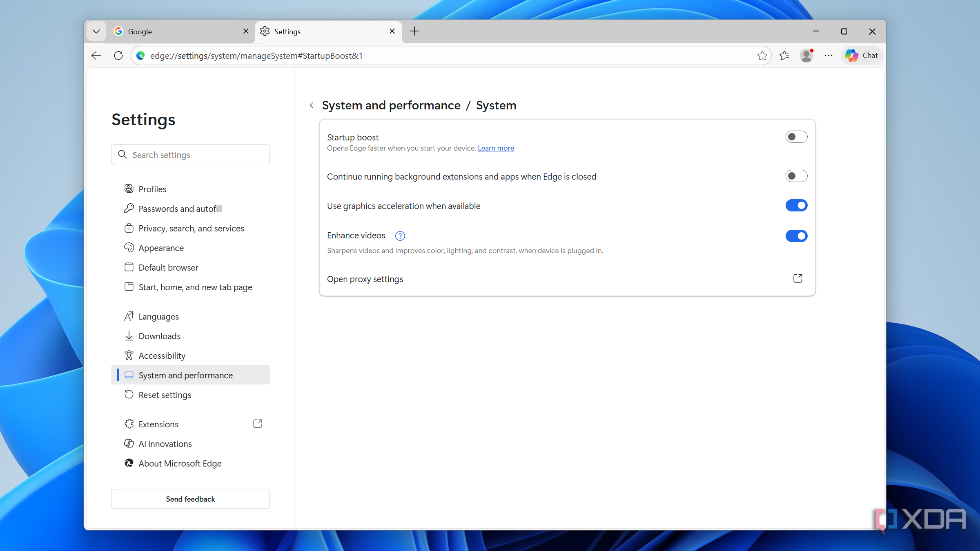Close the Google tab
Viewport: 980px width, 551px height.
pyautogui.click(x=246, y=31)
